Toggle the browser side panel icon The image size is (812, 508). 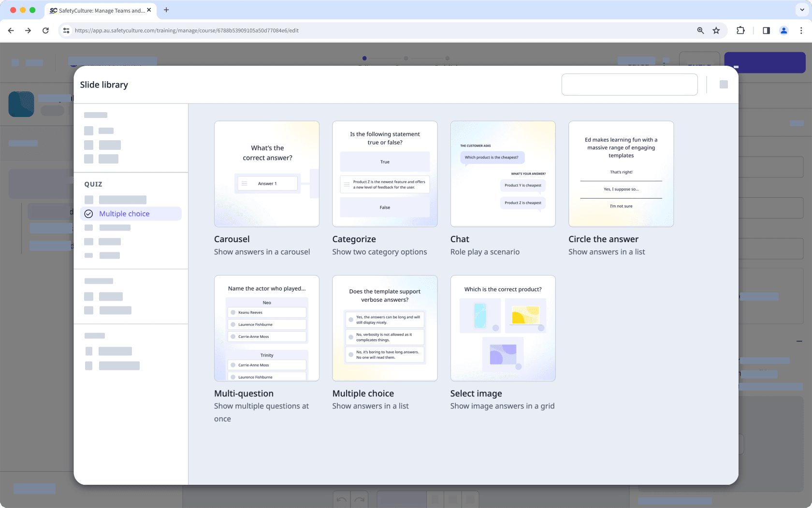tap(766, 30)
